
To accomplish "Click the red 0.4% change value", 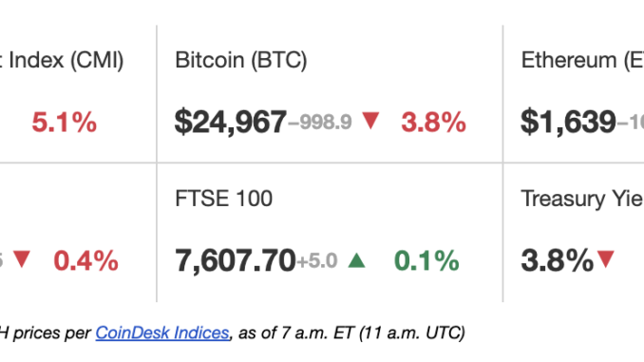I will tap(85, 260).
